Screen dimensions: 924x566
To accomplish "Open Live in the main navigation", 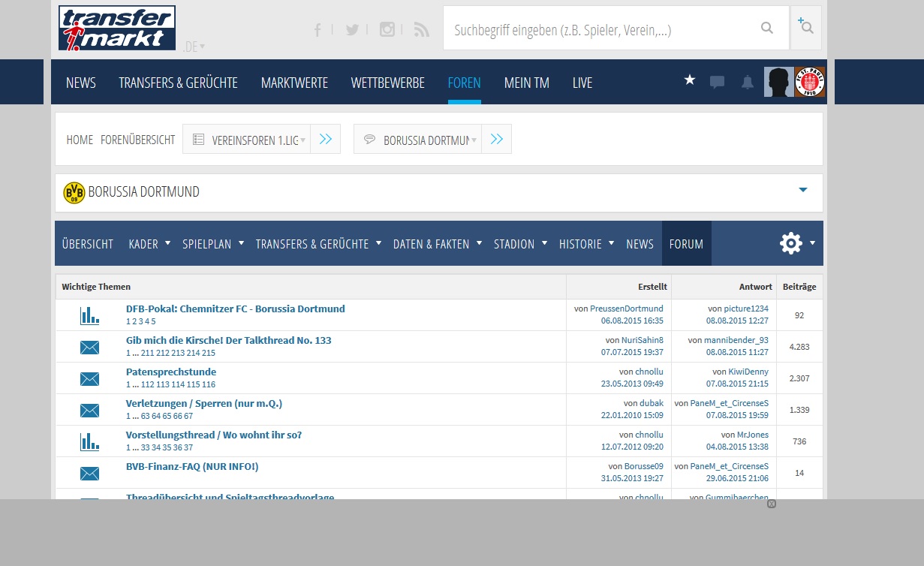I will (582, 83).
